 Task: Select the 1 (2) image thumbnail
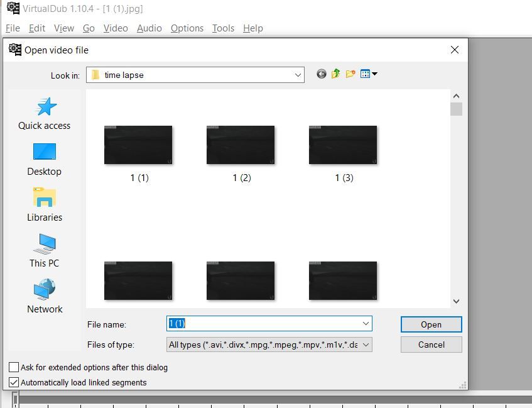[x=241, y=154]
